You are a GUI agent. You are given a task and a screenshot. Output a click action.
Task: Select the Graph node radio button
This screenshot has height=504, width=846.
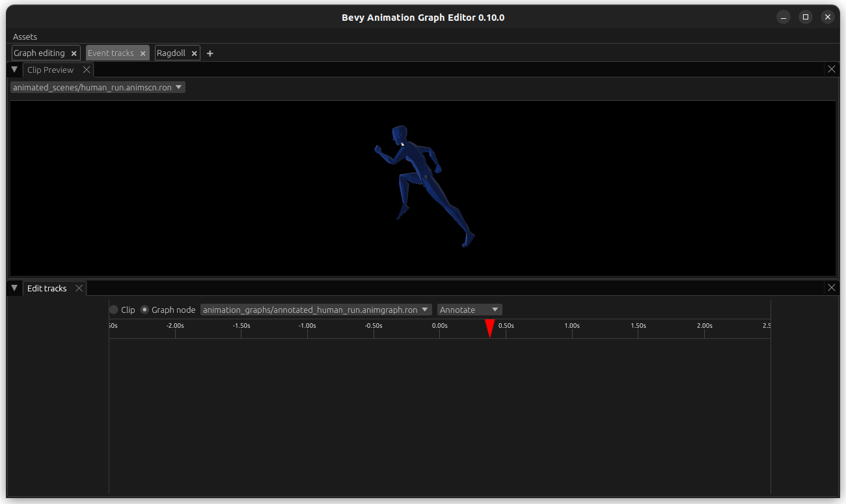tap(144, 310)
